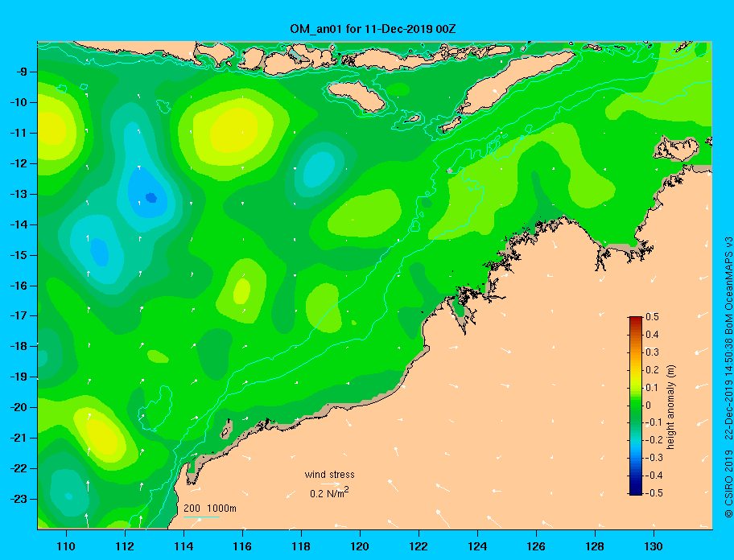Click longitude label 114 on x-axis
The width and height of the screenshot is (734, 560).
tap(183, 546)
